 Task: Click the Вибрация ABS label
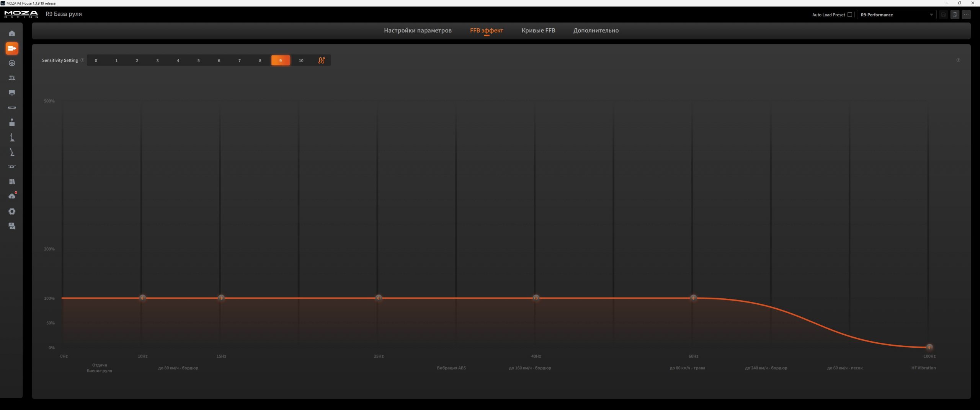pyautogui.click(x=451, y=368)
